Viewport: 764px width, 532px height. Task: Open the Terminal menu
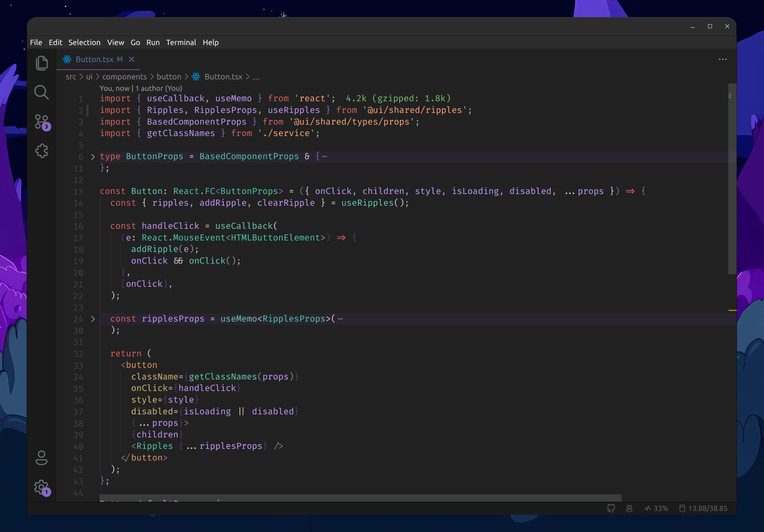[x=181, y=42]
